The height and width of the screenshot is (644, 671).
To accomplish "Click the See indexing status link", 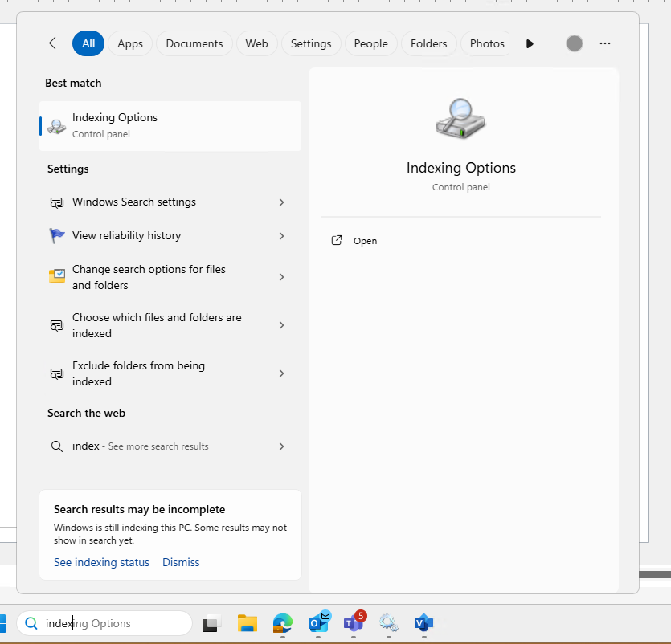I will click(x=101, y=562).
